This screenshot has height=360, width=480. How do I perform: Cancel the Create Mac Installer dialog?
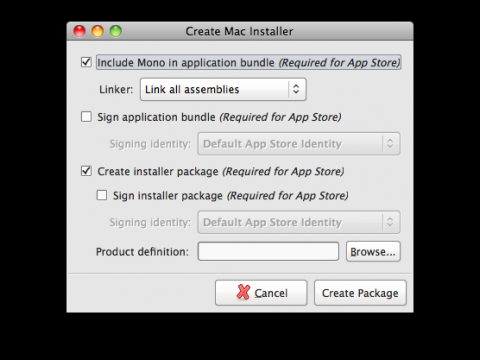(261, 293)
